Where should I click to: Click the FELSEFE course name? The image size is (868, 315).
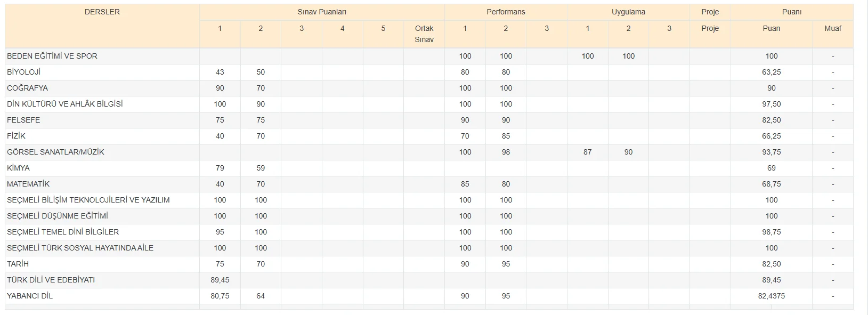coord(23,120)
